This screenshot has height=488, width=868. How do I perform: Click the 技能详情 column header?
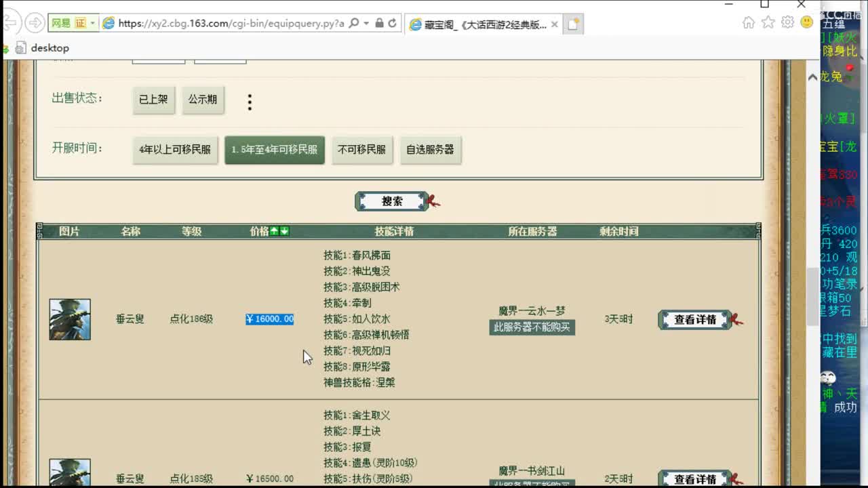coord(394,231)
